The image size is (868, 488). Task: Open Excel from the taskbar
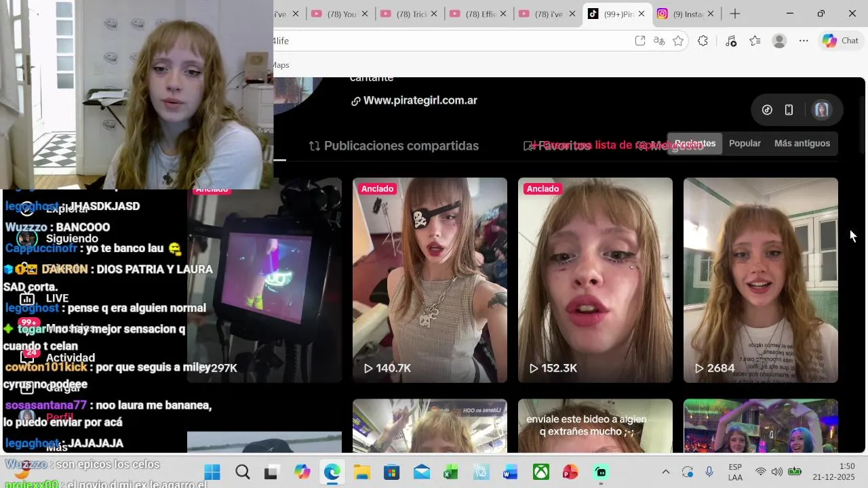(451, 472)
